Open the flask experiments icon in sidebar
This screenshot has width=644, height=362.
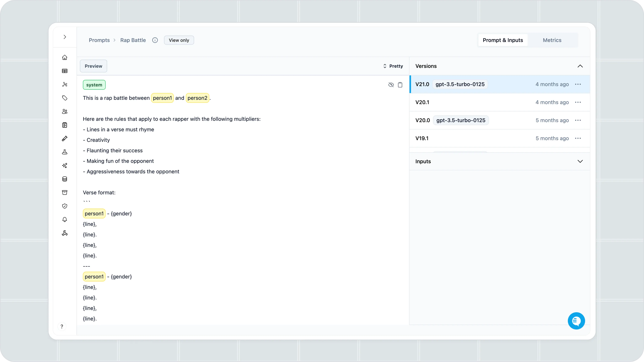coord(65,152)
